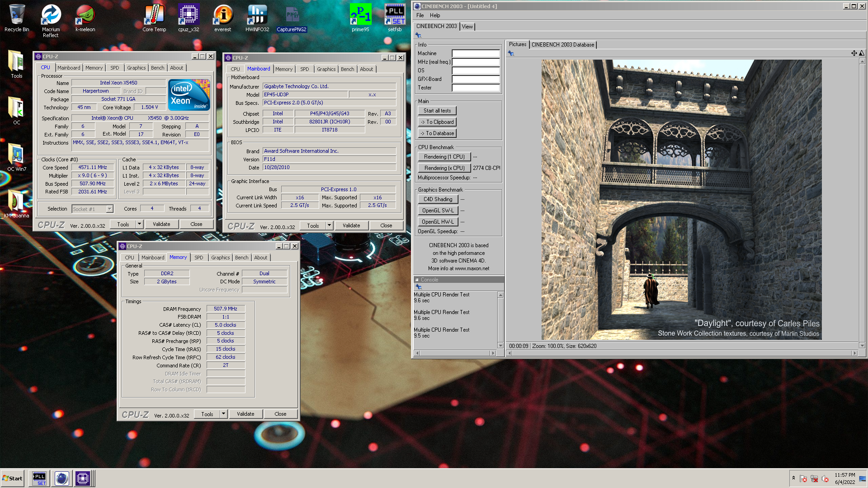The width and height of the screenshot is (868, 488).
Task: Open Tools dropdown arrow in Mainboard window
Action: pos(330,225)
